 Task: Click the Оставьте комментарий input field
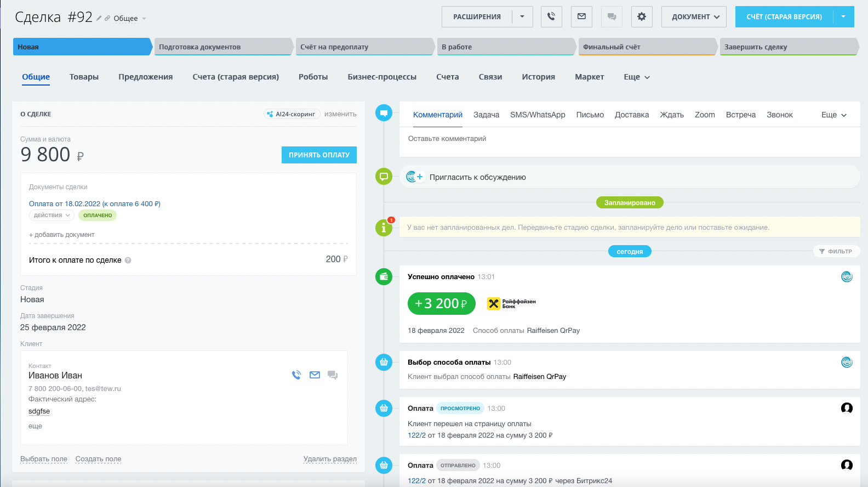pos(629,139)
